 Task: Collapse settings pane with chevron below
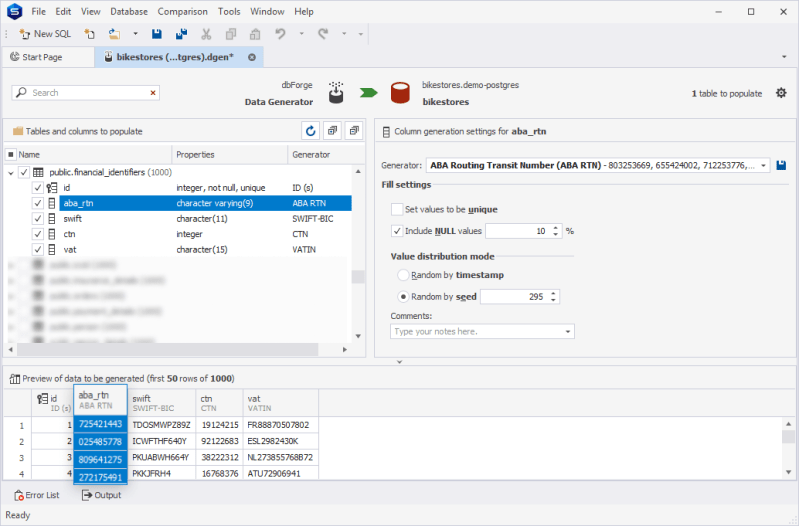(x=399, y=362)
